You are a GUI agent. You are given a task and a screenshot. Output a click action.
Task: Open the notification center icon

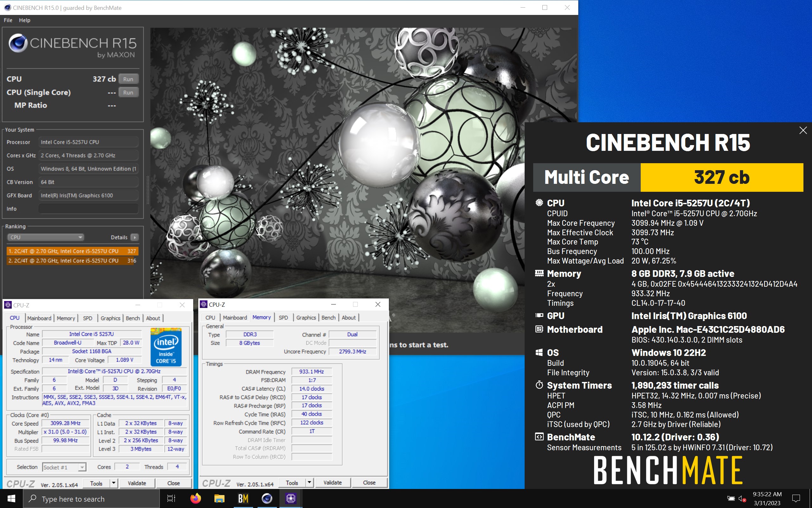point(796,498)
